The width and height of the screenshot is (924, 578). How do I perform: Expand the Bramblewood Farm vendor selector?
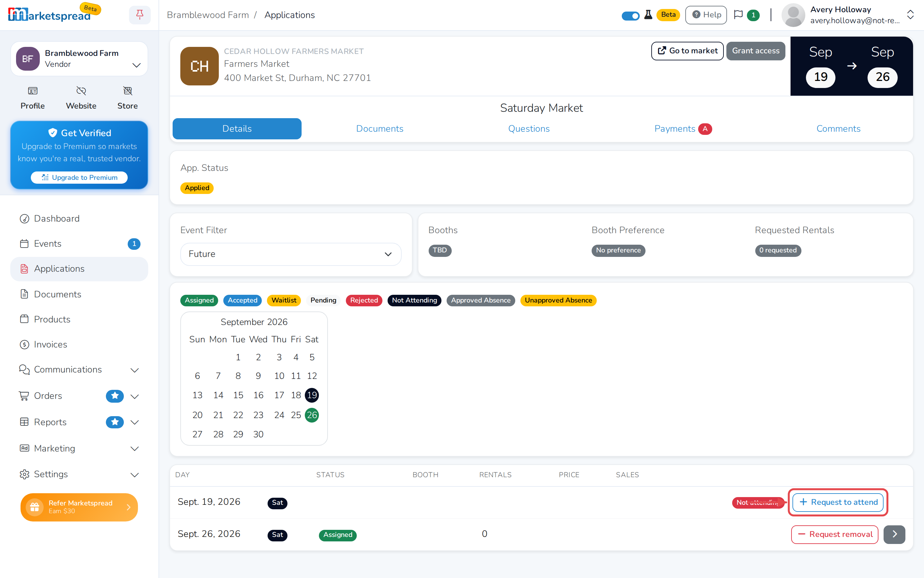pos(79,58)
